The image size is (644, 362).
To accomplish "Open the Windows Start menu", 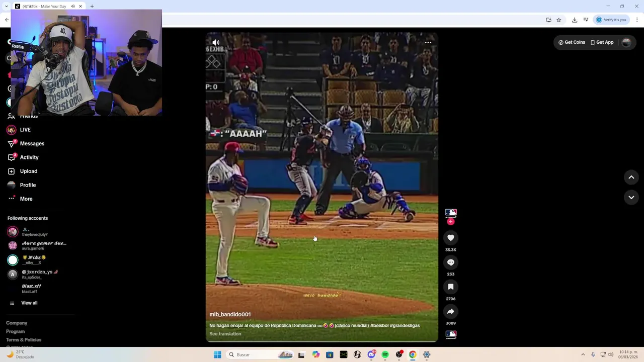I will [x=217, y=355].
